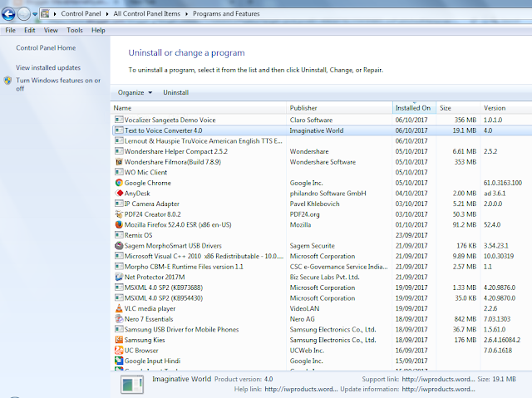532x398 pixels.
Task: Click the Control Panel icon in address bar
Action: pyautogui.click(x=45, y=14)
